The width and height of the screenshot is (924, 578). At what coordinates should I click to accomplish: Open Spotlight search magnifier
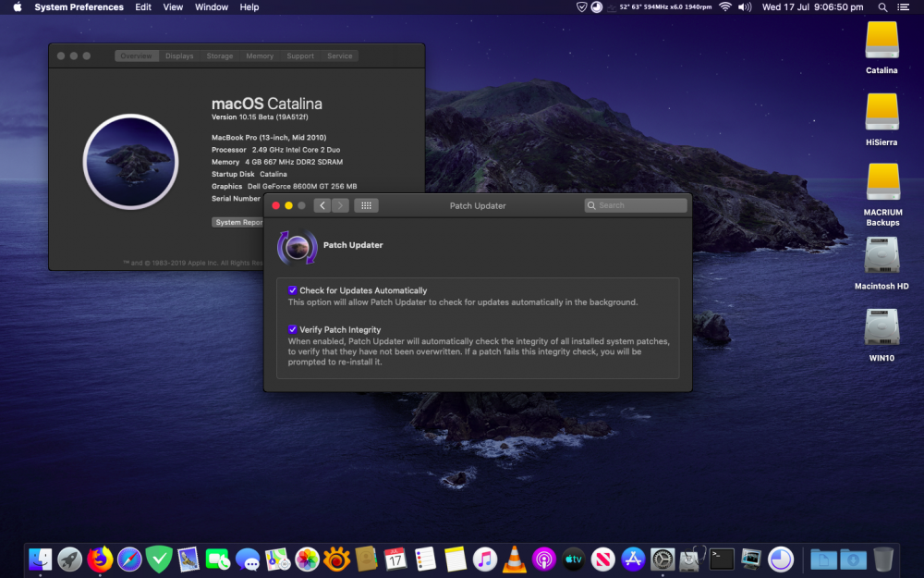point(882,7)
